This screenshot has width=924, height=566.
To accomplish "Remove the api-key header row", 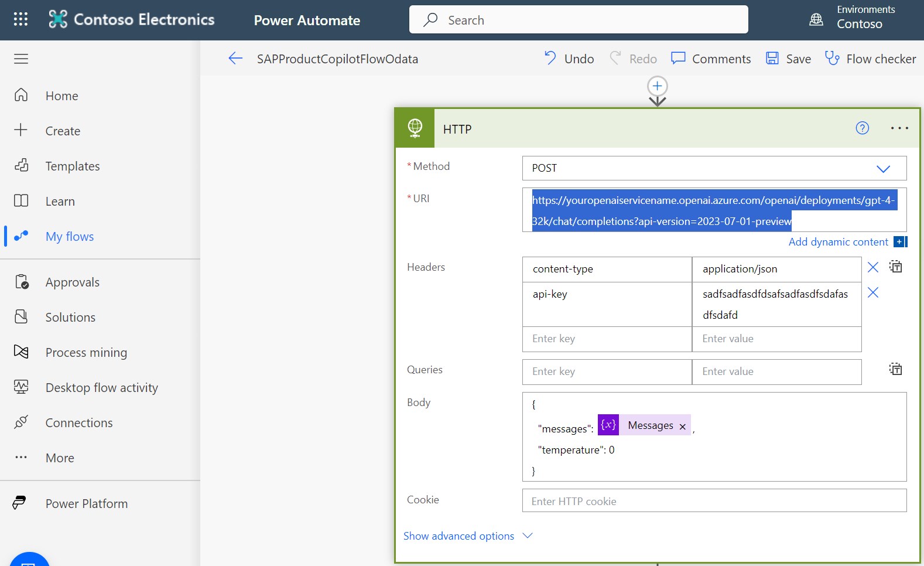I will (872, 292).
